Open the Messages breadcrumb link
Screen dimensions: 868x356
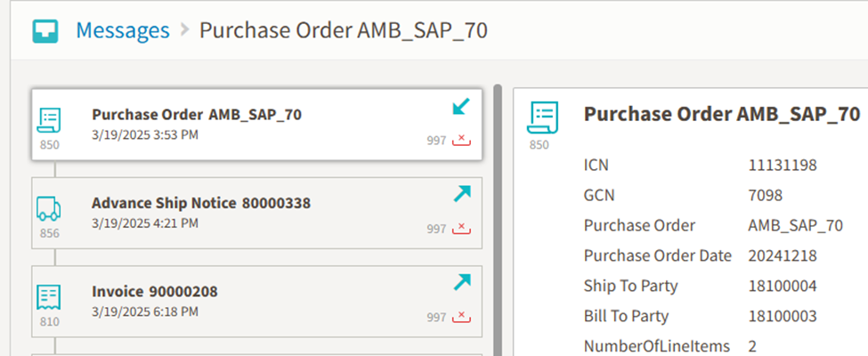click(123, 30)
